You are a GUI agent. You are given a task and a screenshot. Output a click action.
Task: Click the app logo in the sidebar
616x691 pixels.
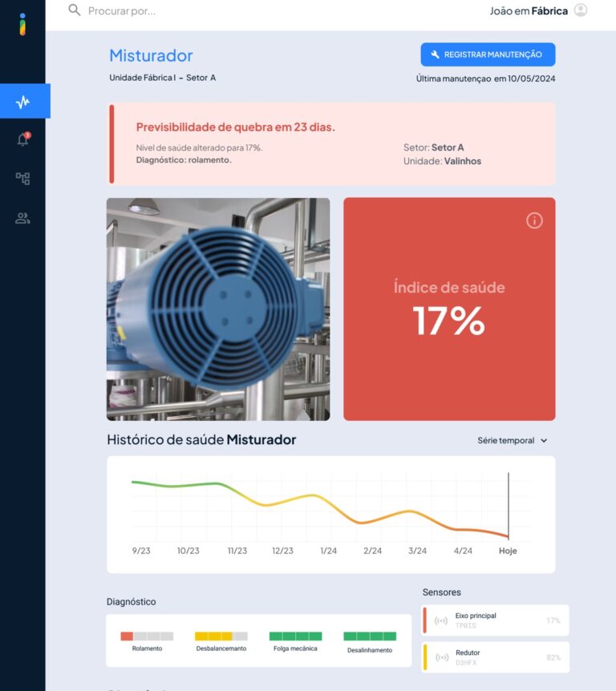coord(22,24)
